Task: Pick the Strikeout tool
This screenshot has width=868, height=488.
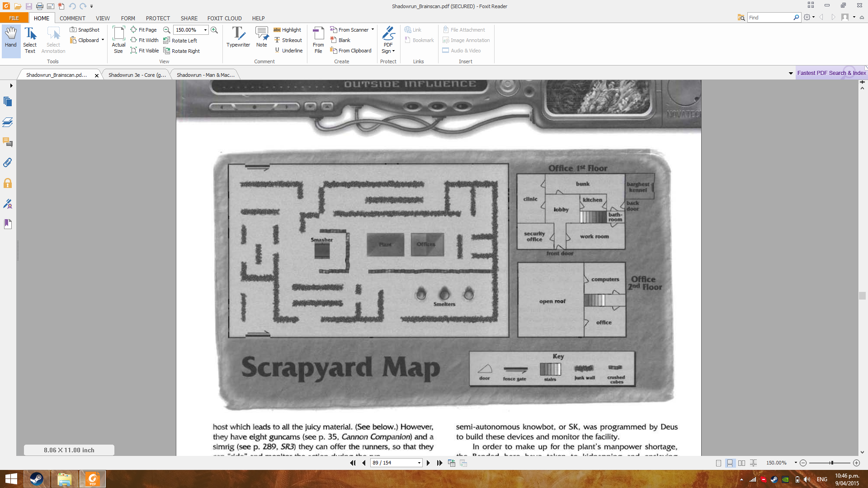Action: [x=288, y=40]
